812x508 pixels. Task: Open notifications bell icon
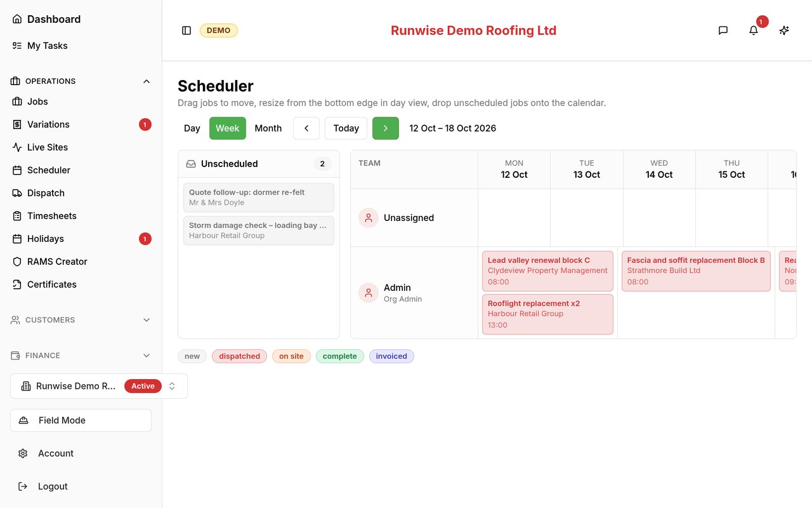[754, 30]
